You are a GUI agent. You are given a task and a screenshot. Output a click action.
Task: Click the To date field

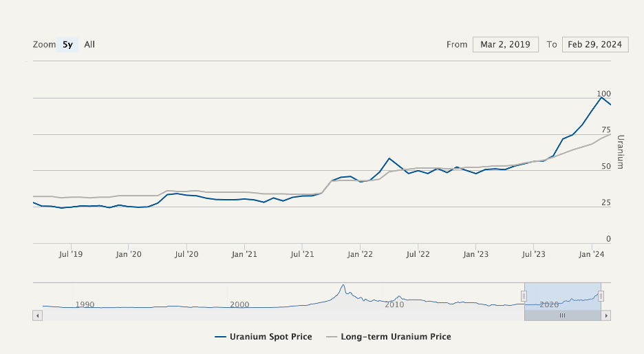[x=596, y=45]
